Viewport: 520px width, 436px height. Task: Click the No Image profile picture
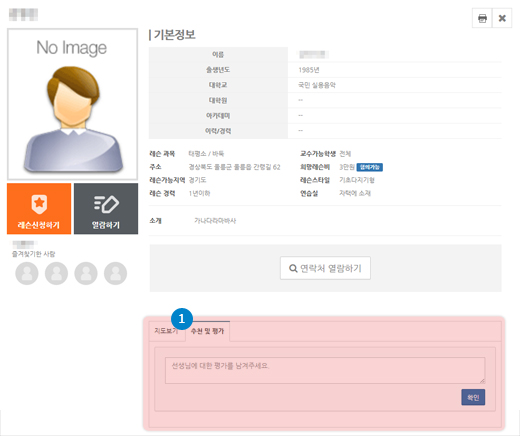(x=72, y=104)
